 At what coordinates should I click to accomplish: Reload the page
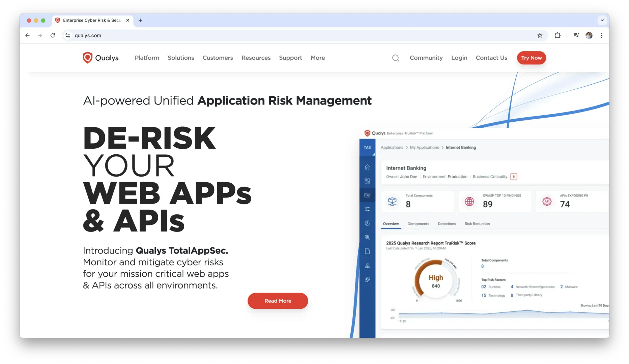point(53,35)
